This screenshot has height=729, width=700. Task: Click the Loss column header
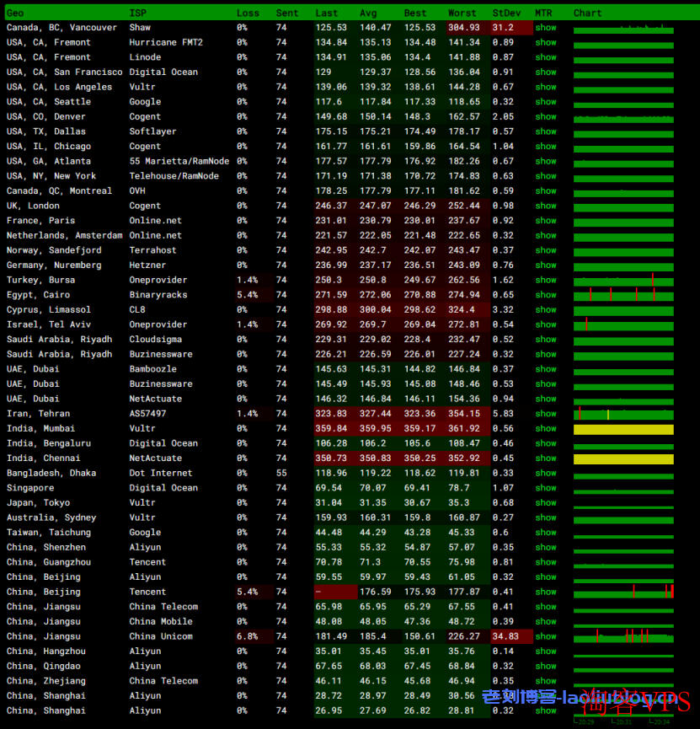point(248,13)
